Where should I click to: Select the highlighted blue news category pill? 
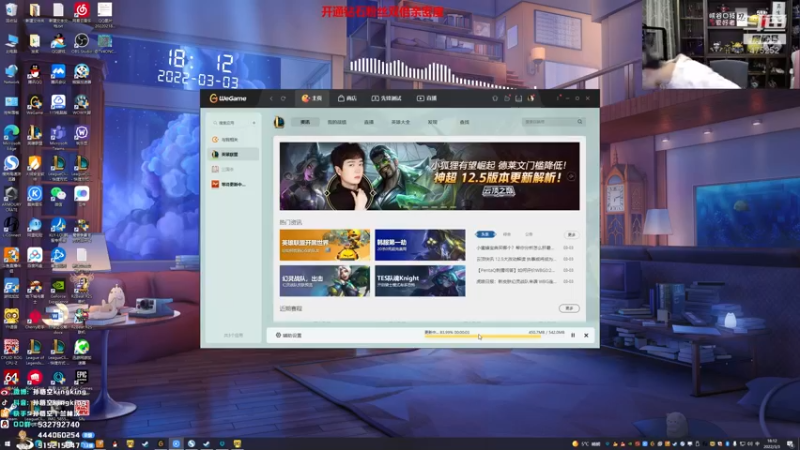point(485,234)
